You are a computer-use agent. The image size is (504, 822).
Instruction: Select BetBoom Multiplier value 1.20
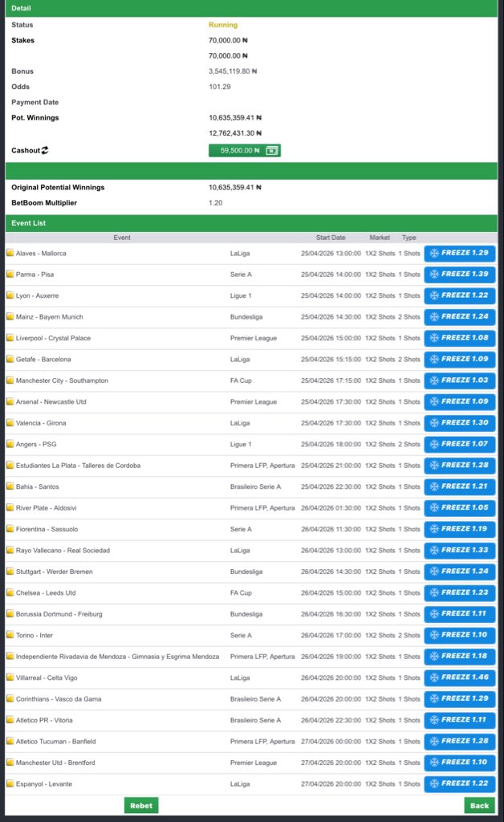click(215, 202)
